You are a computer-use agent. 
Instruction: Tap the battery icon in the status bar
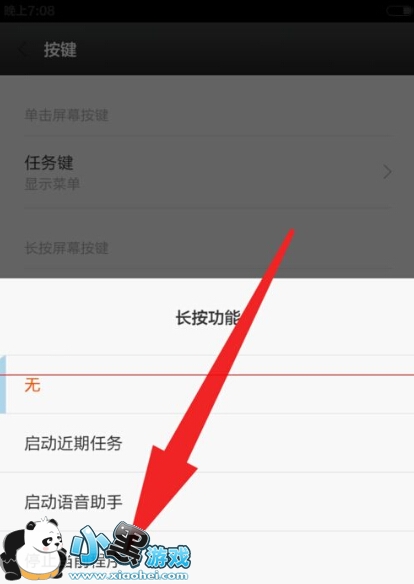click(399, 10)
